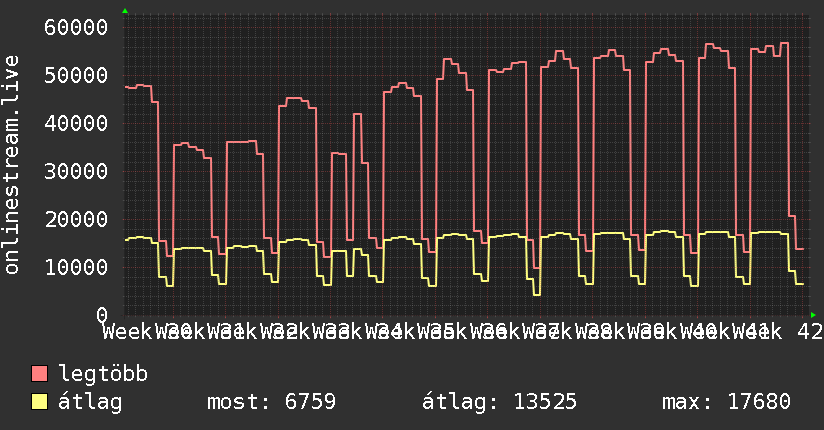Click the 10000 y-axis label
The height and width of the screenshot is (430, 824).
point(76,268)
